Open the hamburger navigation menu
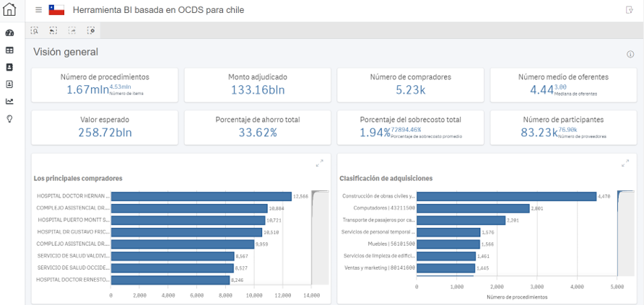 [38, 10]
